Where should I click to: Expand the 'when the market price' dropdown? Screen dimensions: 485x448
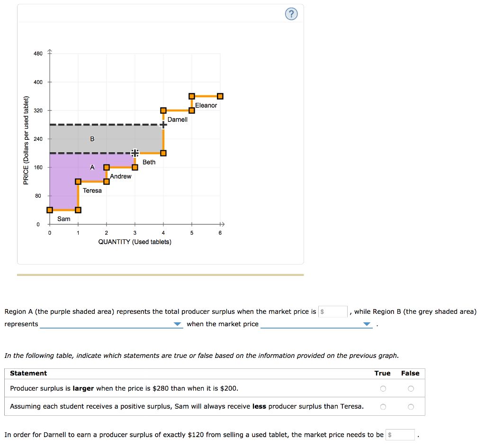316,324
